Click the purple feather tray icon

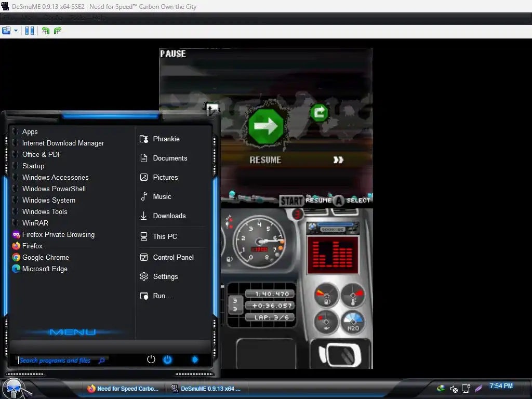click(478, 389)
